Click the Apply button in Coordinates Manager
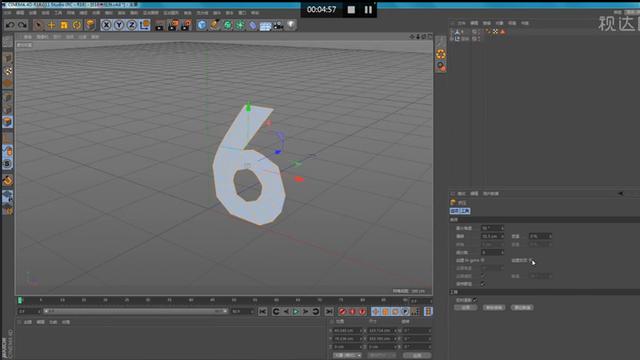This screenshot has width=640, height=360. point(416,356)
